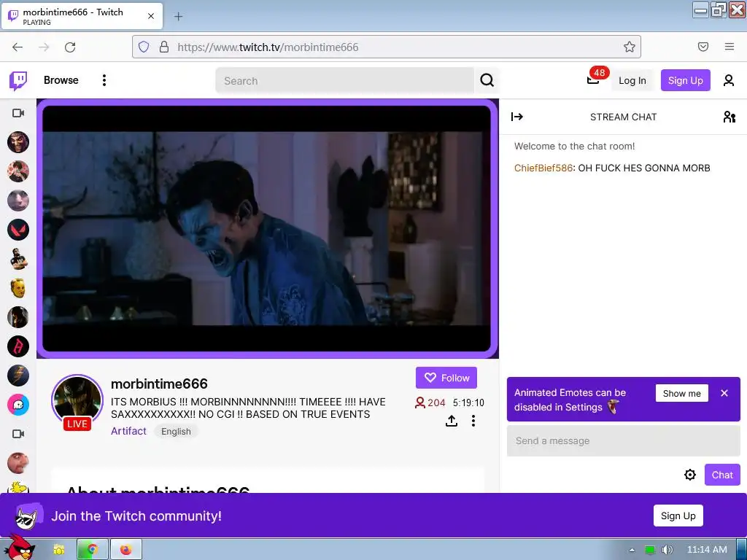Open the first sidebar channel avatar
The image size is (747, 560).
pyautogui.click(x=18, y=142)
